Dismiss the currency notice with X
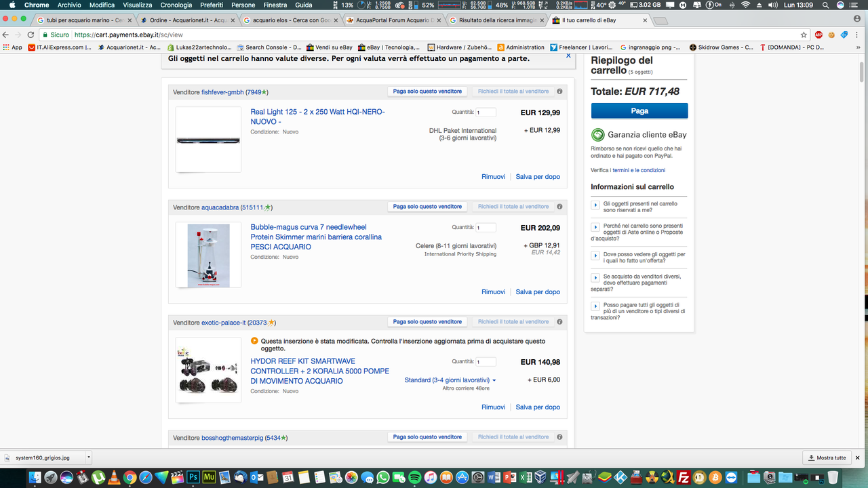Screen dimensions: 868x488 568,56
